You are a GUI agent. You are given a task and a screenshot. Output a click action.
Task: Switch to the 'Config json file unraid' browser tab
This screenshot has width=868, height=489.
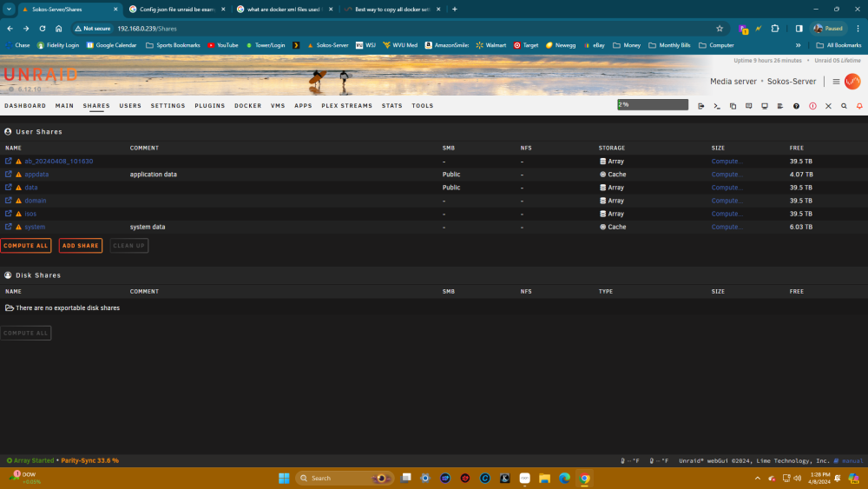[x=176, y=10]
